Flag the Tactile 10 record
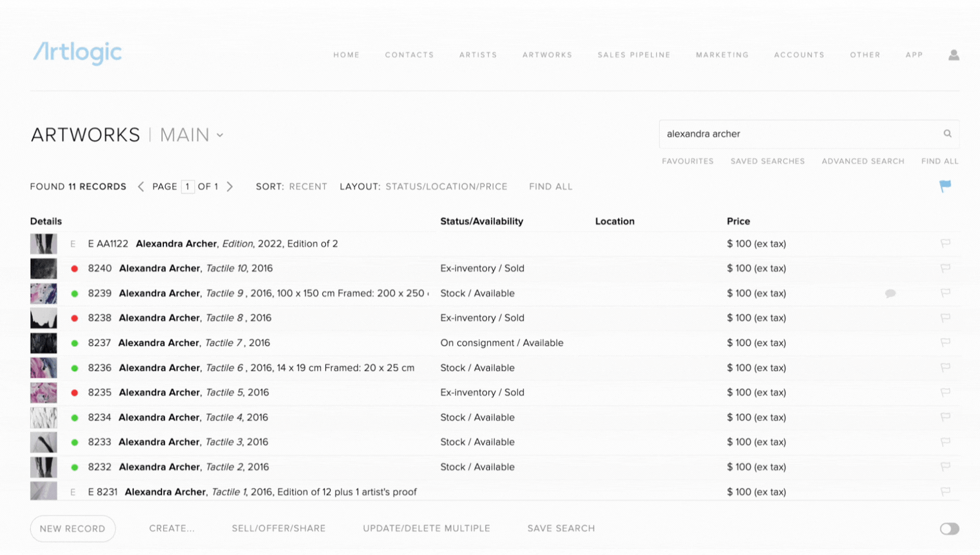 945,268
